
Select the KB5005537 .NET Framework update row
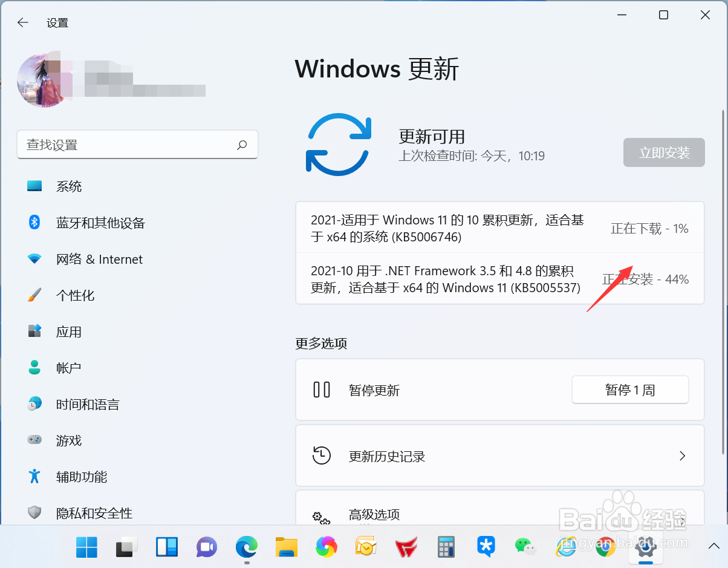click(500, 279)
